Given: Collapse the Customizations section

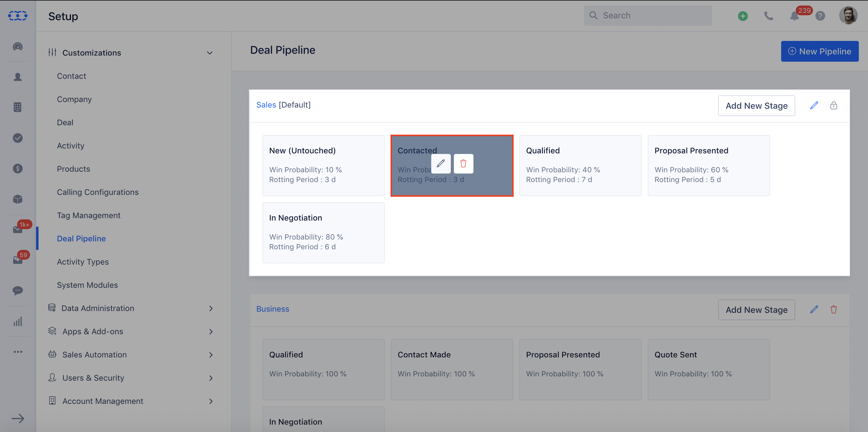Looking at the screenshot, I should 210,53.
